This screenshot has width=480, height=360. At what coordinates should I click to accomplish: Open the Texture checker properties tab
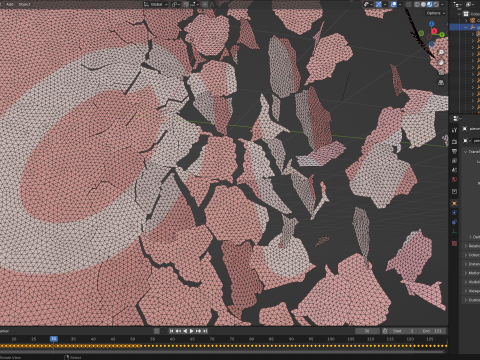coord(454,243)
